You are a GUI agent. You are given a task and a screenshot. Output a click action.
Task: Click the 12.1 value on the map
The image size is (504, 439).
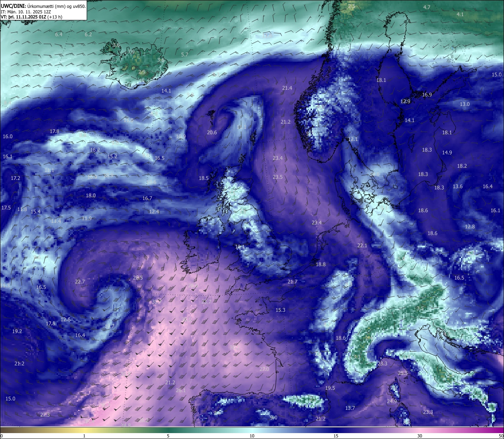tap(353, 139)
